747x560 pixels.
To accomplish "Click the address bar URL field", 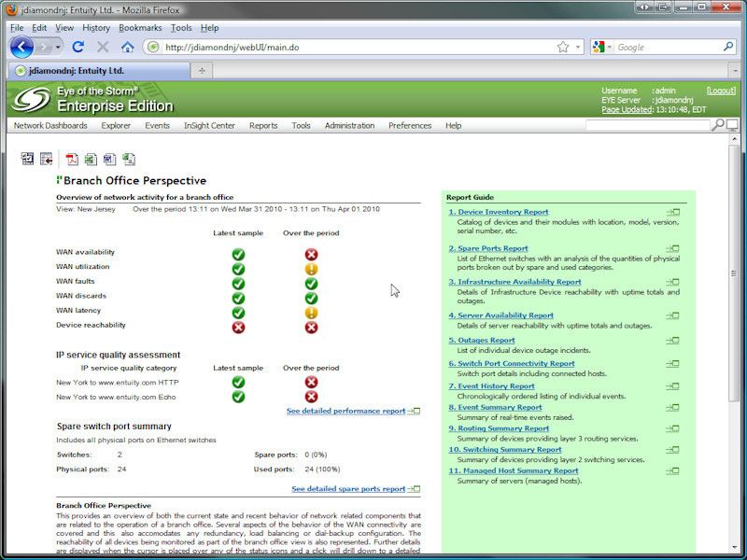I will pos(358,48).
